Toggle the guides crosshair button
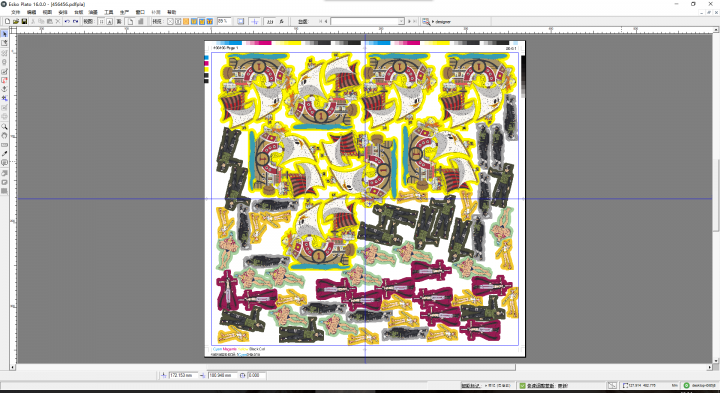 point(254,21)
